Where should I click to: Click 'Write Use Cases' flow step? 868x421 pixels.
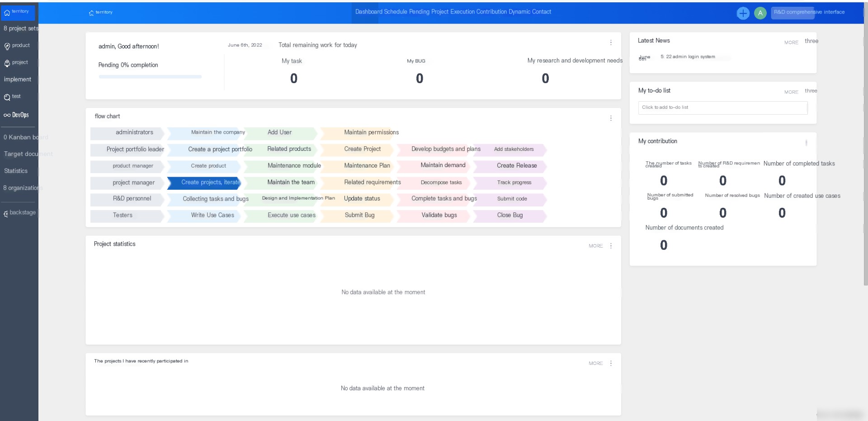(x=204, y=215)
